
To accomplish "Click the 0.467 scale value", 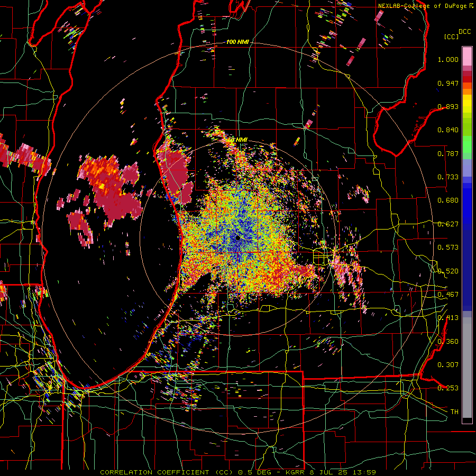I will pyautogui.click(x=448, y=295).
